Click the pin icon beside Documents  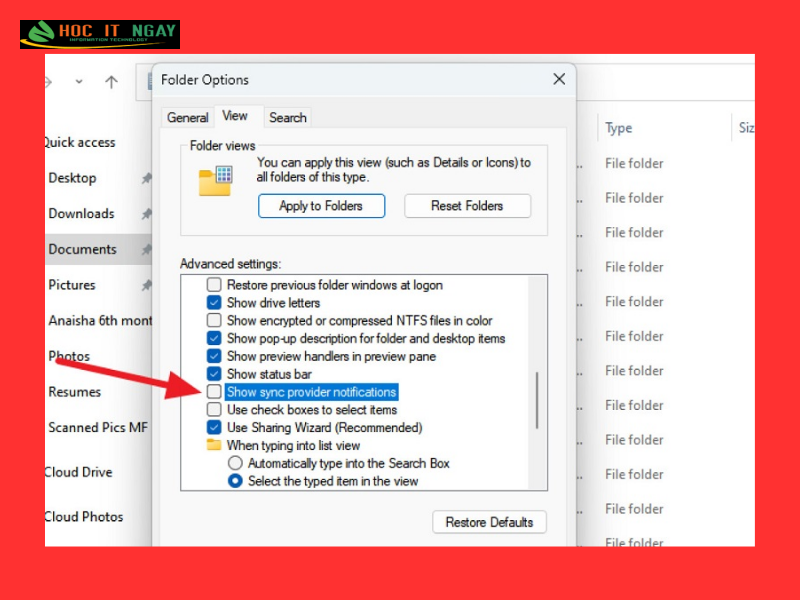[x=147, y=249]
